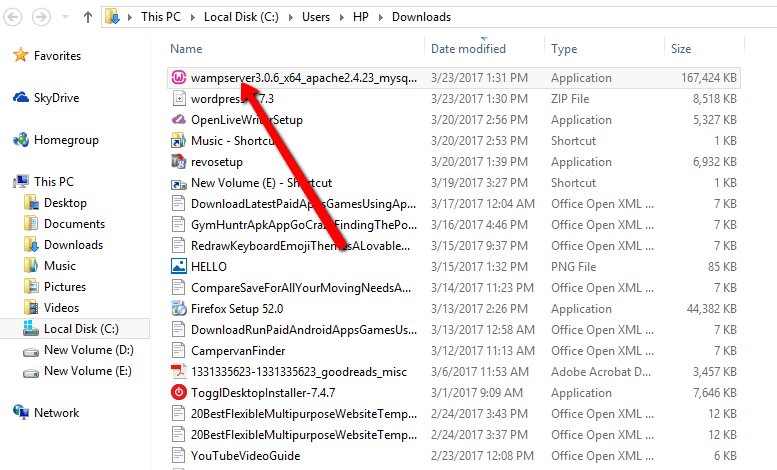Click the Favorites star icon

click(21, 55)
